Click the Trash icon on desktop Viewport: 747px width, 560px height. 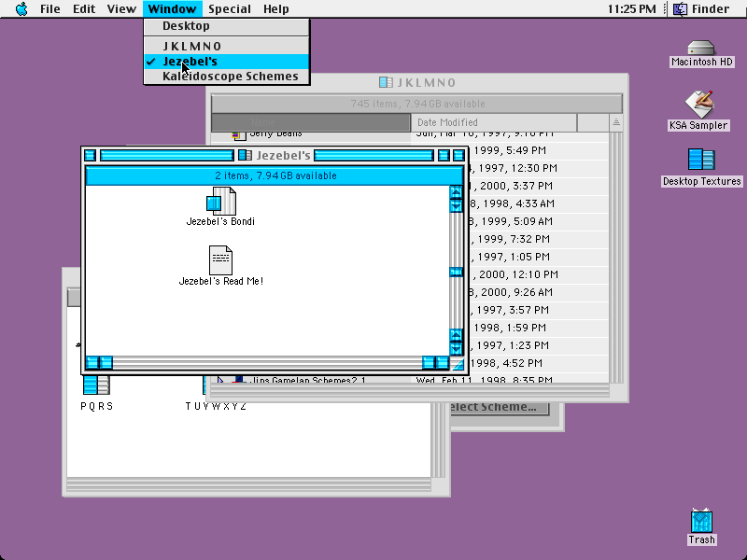click(x=701, y=521)
